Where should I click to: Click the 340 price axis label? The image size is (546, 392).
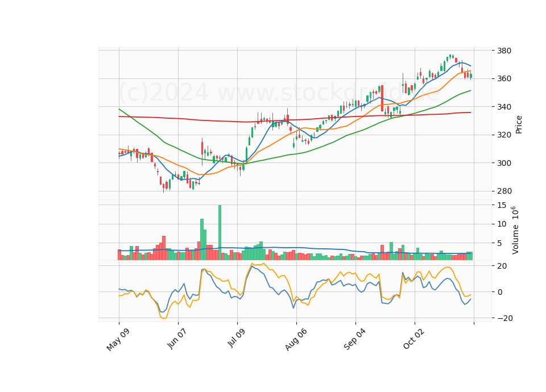pyautogui.click(x=504, y=107)
